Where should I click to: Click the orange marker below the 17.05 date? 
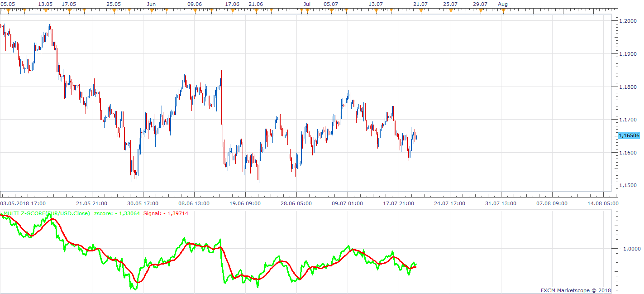pos(69,10)
